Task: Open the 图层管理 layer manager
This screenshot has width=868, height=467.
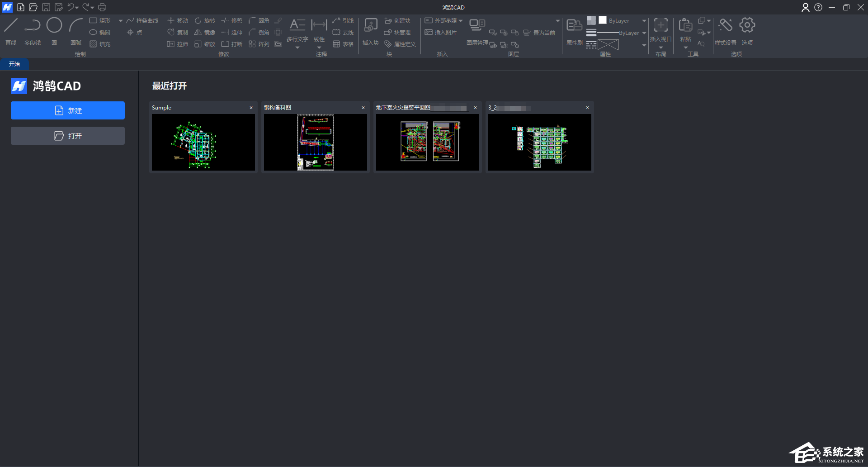Action: click(477, 31)
